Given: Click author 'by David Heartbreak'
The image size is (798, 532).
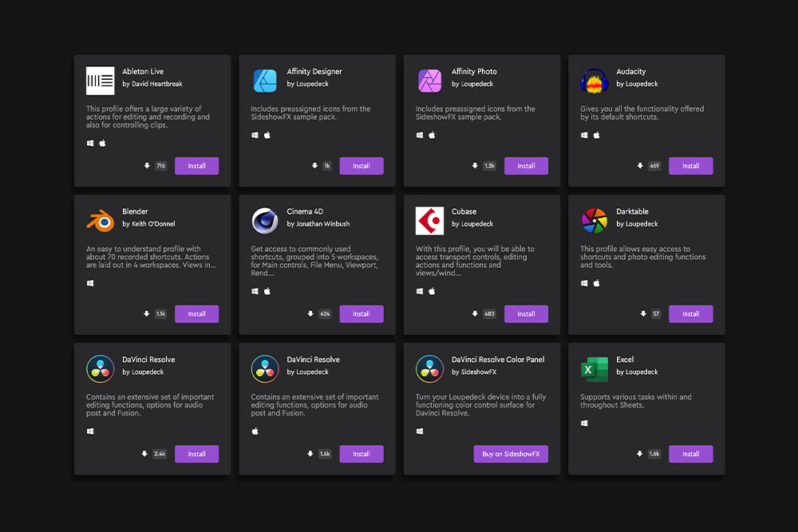Looking at the screenshot, I should 152,84.
